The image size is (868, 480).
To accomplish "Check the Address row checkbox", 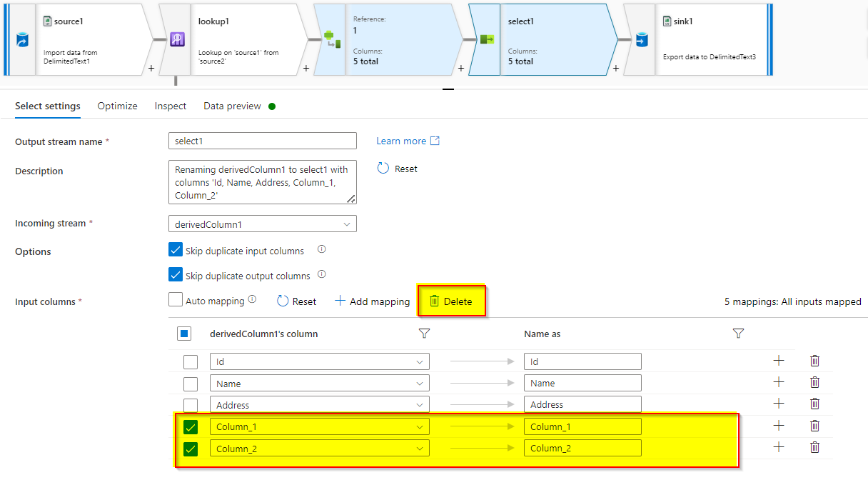I will click(191, 405).
